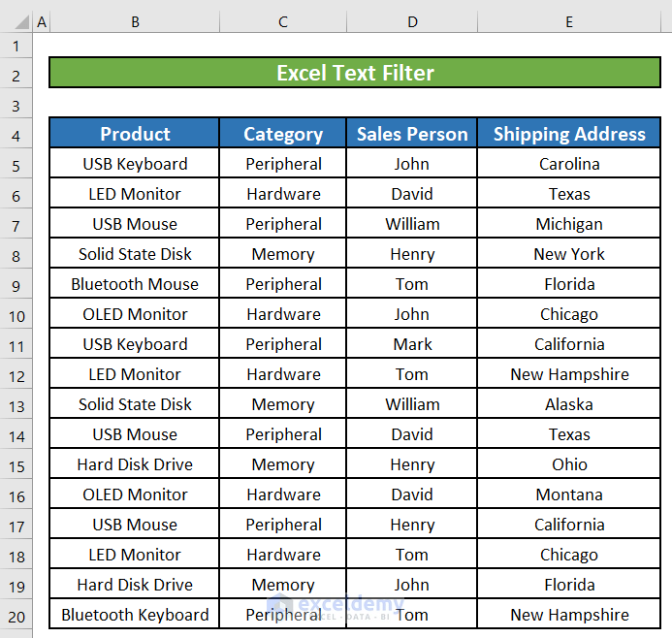
Task: Select the Sales Person header cell
Action: 412,134
